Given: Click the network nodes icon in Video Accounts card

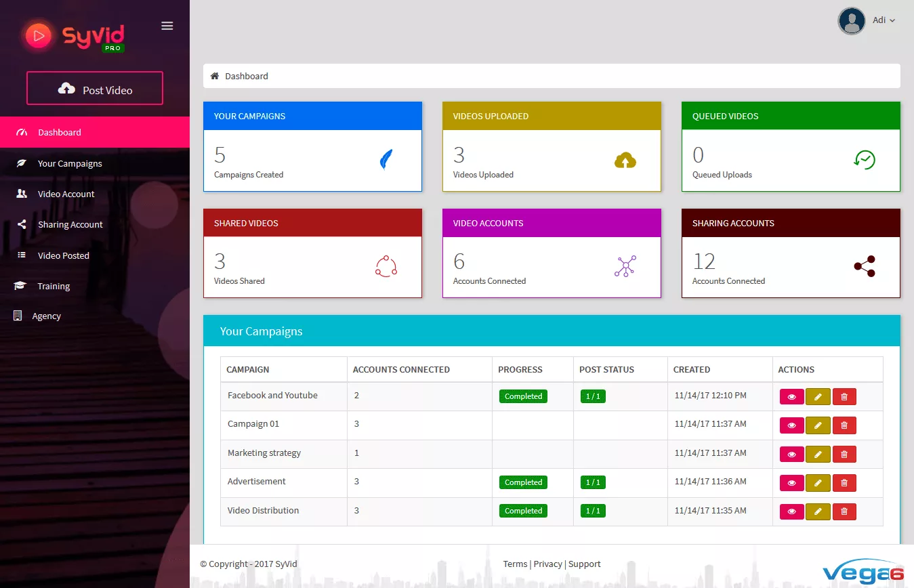Looking at the screenshot, I should (x=625, y=266).
